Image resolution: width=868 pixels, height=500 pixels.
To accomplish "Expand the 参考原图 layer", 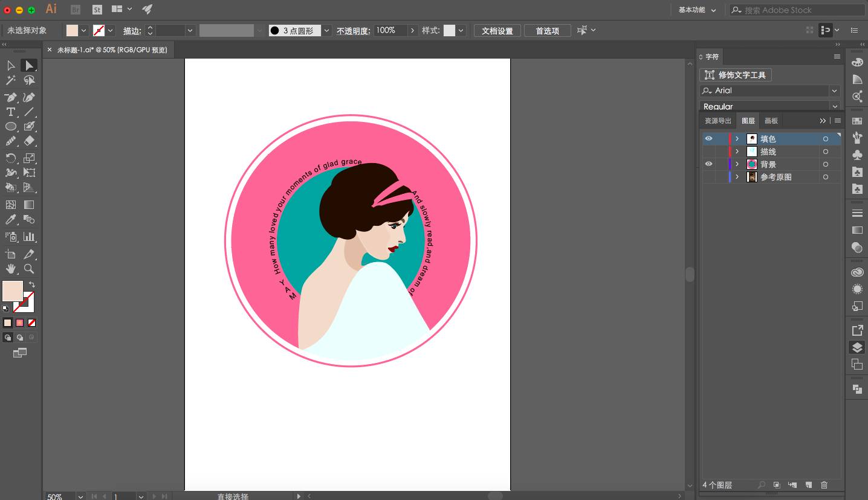I will click(737, 177).
